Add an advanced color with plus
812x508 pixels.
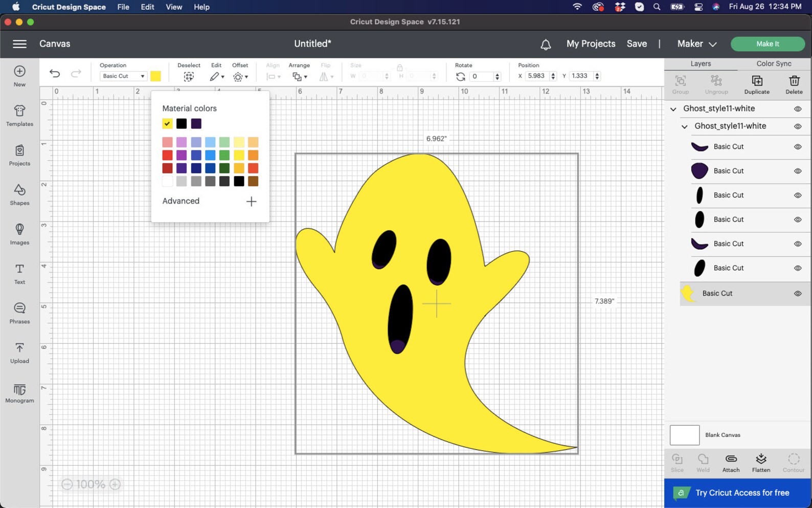click(x=251, y=202)
